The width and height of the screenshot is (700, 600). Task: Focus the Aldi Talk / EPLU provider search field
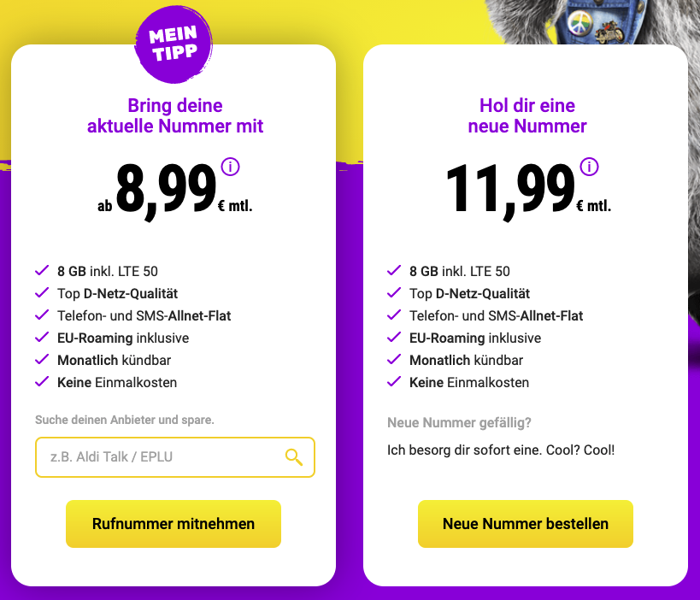pyautogui.click(x=162, y=457)
